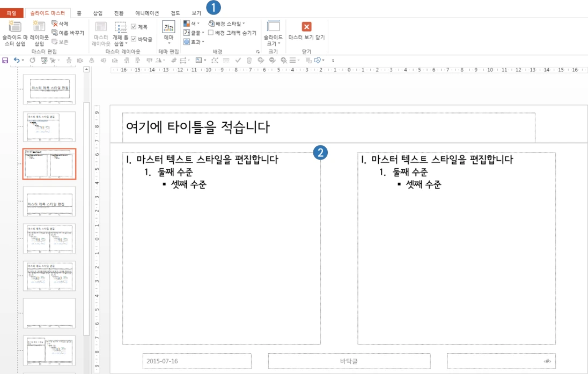The height and width of the screenshot is (374, 588).
Task: Open the 개체 틀 삽입 dropdown
Action: tap(120, 33)
